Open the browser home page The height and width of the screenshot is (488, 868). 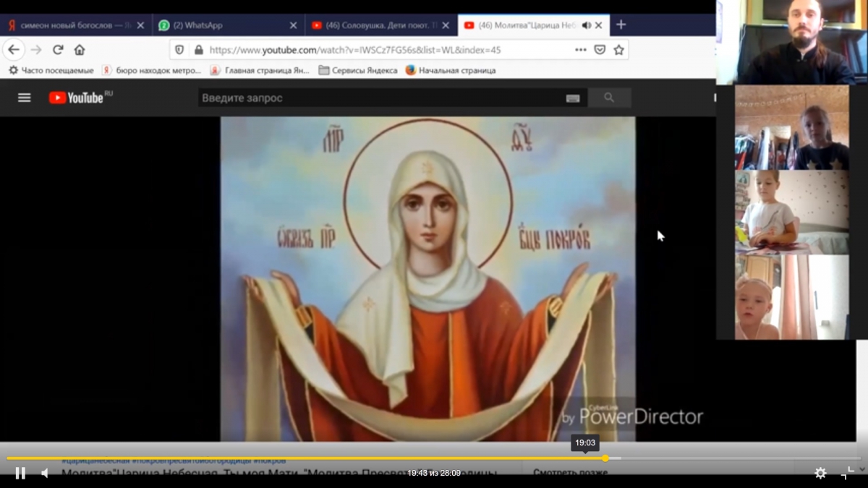tap(80, 50)
